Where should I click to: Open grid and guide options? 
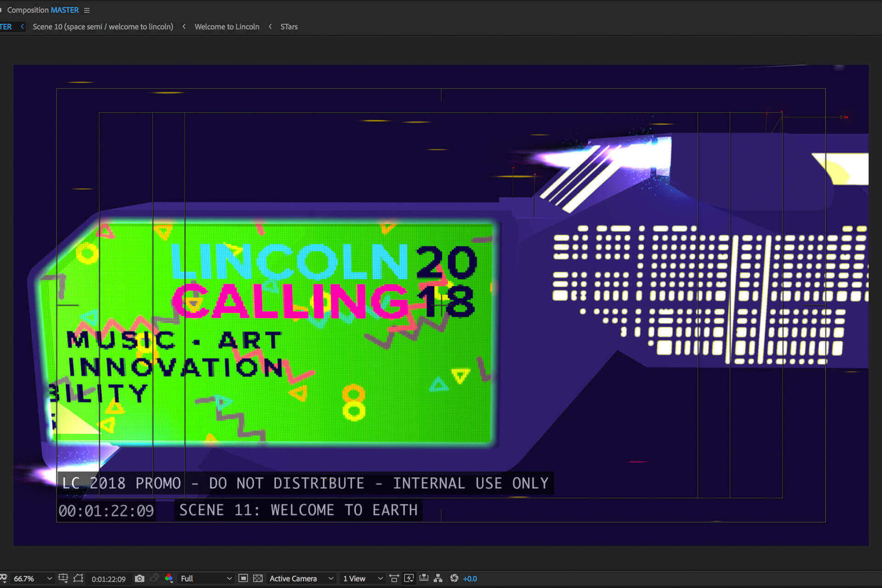click(x=63, y=578)
